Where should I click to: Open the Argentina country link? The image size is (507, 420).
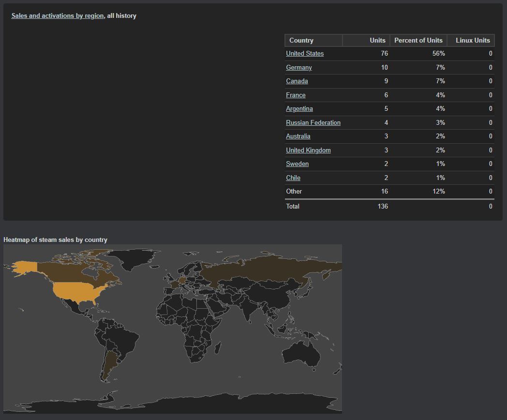pyautogui.click(x=299, y=109)
